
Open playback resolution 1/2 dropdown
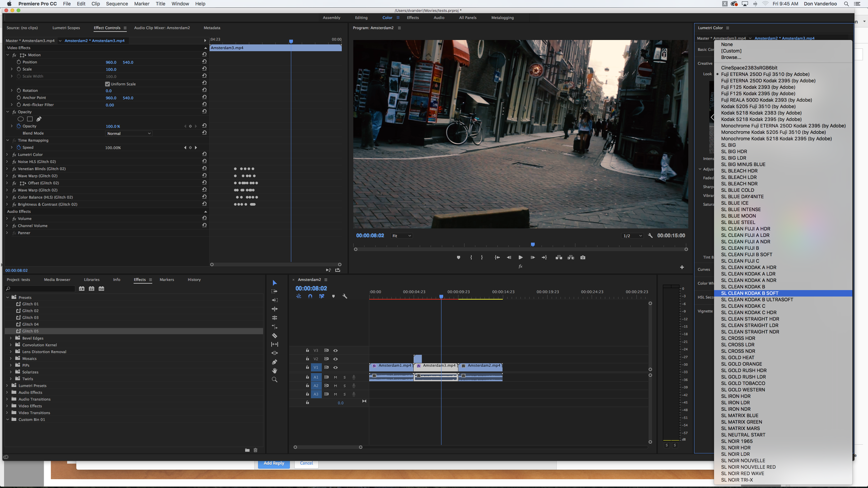633,236
